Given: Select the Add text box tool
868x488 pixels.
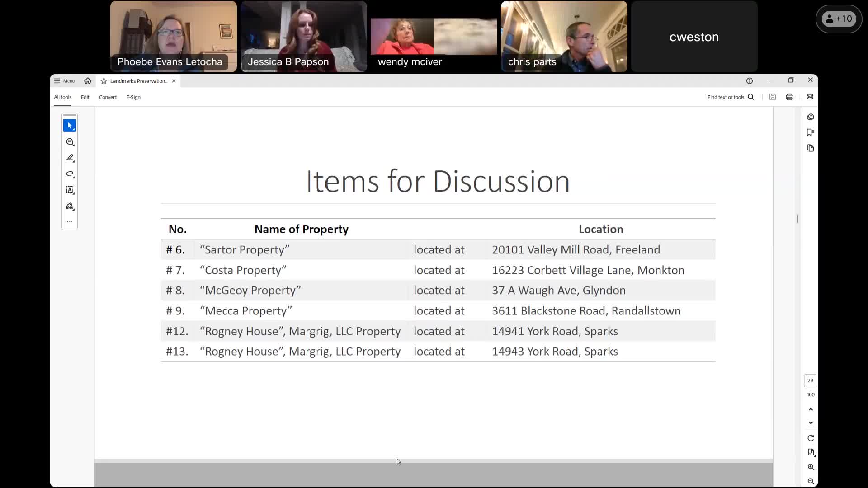Looking at the screenshot, I should click(x=70, y=190).
